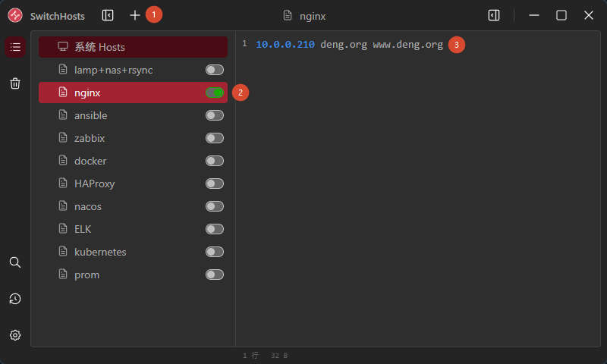Open settings gear icon
The image size is (607, 364).
coord(15,335)
